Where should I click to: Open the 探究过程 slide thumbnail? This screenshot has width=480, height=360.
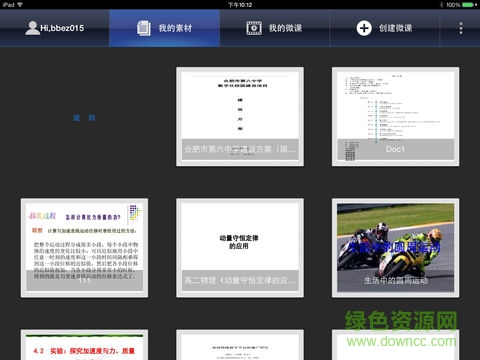point(84,248)
